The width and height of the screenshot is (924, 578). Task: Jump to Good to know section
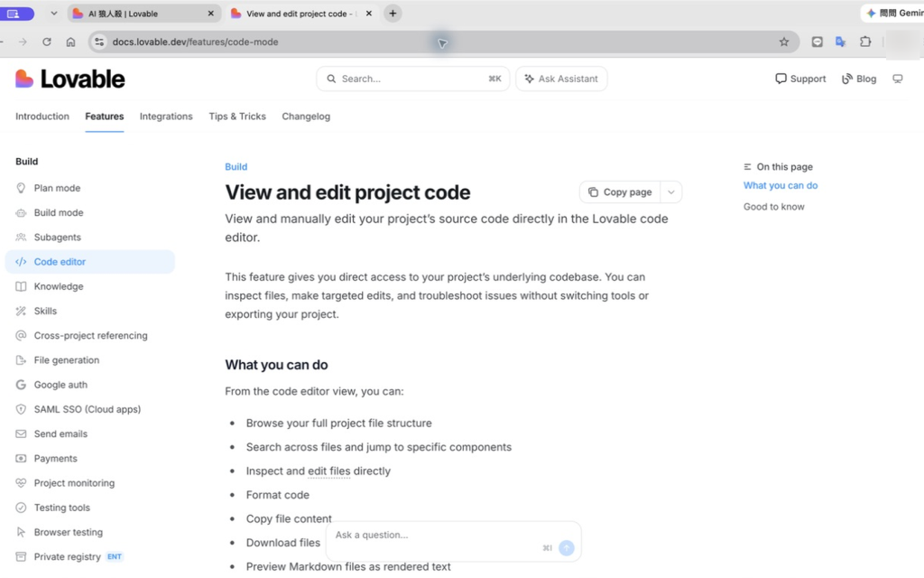pos(773,207)
